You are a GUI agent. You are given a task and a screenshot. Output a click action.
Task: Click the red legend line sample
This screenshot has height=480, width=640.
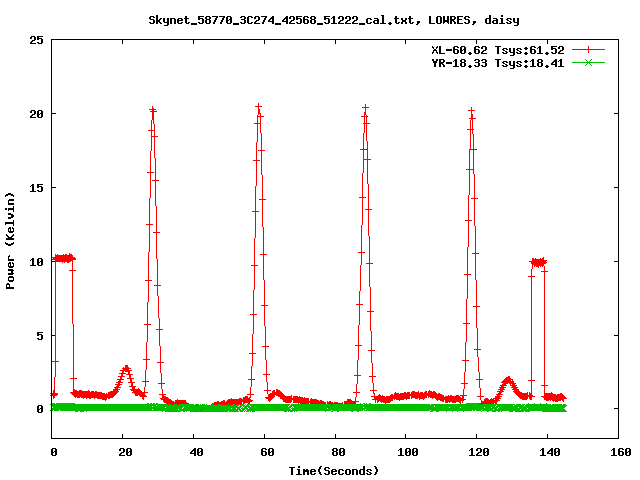pos(588,50)
